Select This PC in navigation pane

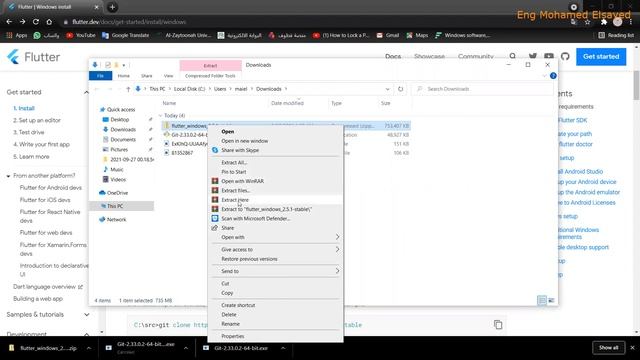pos(115,206)
